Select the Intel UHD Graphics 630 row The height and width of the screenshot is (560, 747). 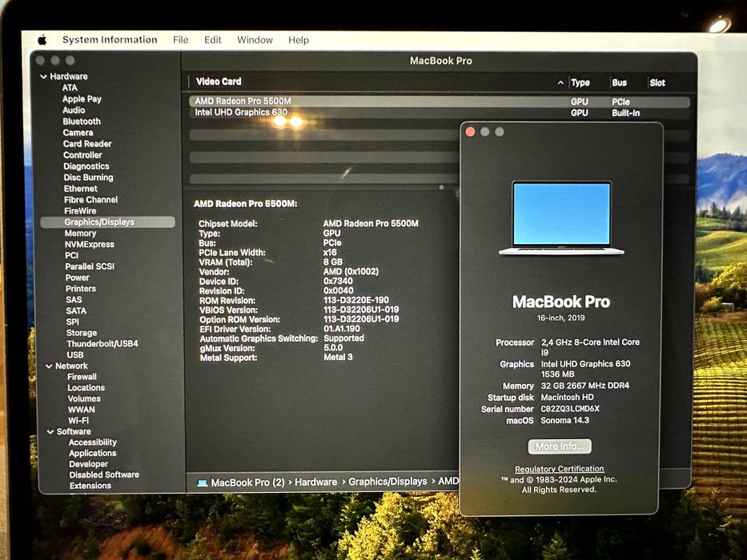[x=440, y=113]
